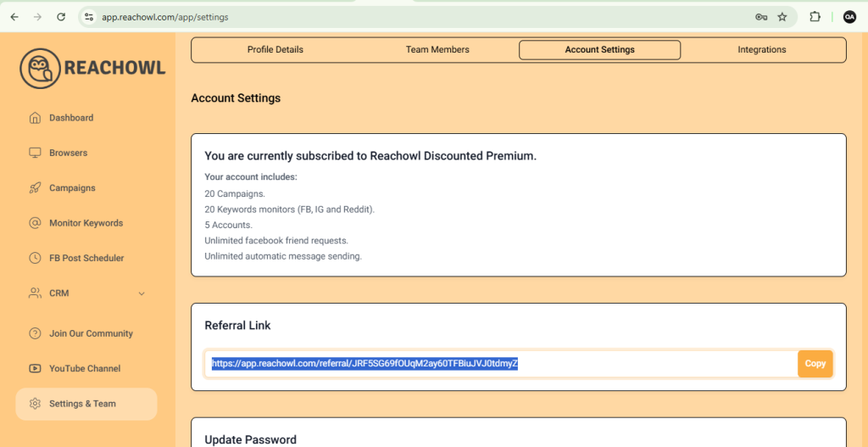
Task: Click '20 Campaigns.' text
Action: (x=235, y=194)
